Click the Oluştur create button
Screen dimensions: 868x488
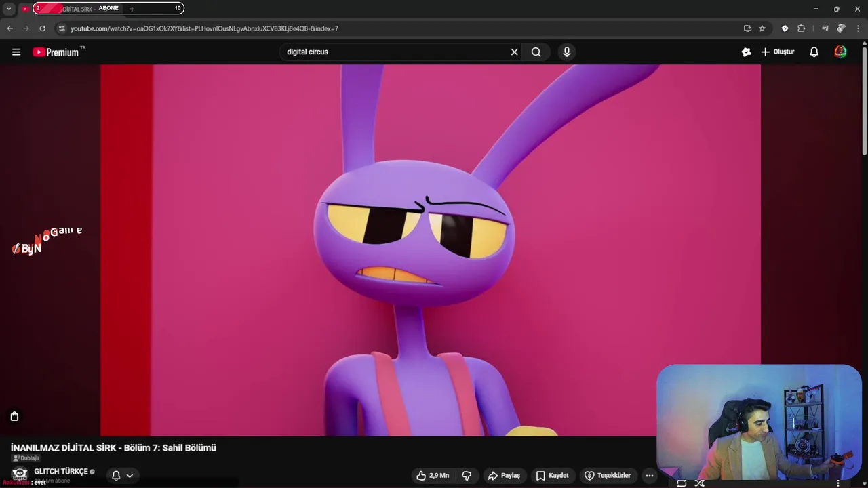777,52
